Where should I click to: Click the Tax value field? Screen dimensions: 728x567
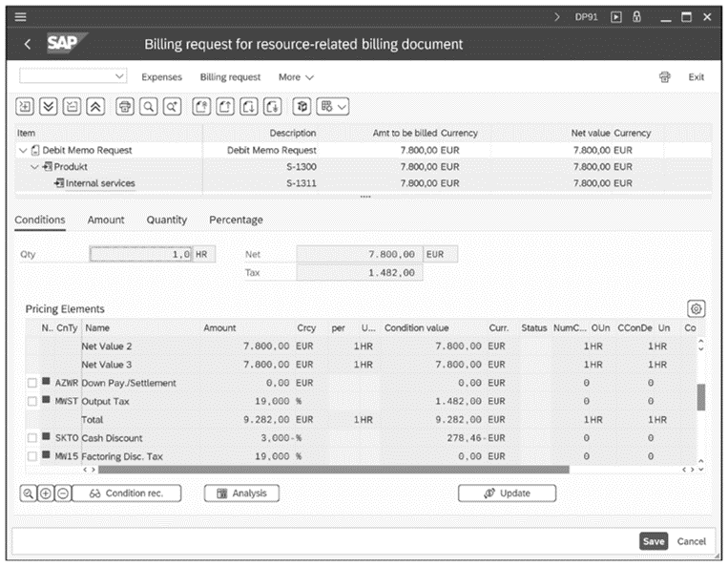(x=360, y=273)
